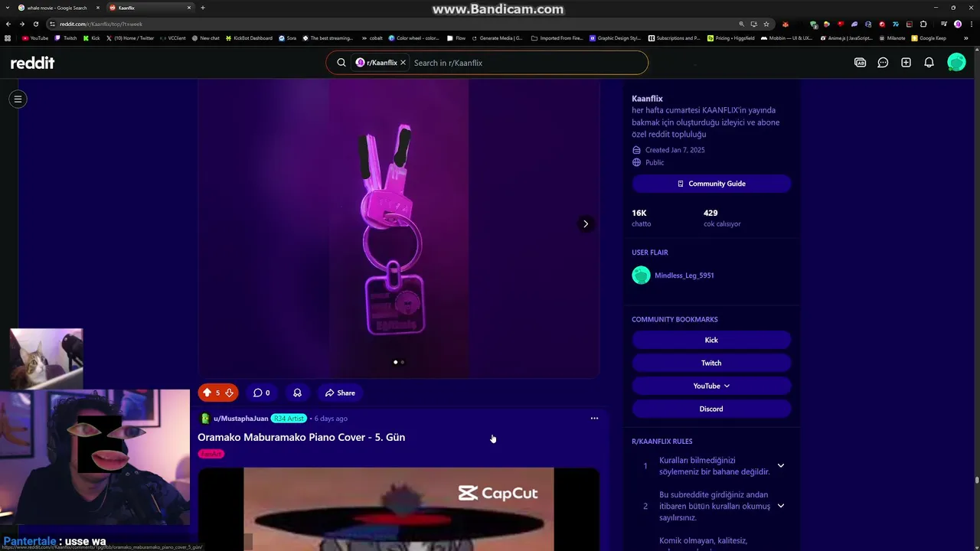The image size is (980, 551).
Task: Open the u/MustaphaJuan profile link
Action: click(x=240, y=419)
